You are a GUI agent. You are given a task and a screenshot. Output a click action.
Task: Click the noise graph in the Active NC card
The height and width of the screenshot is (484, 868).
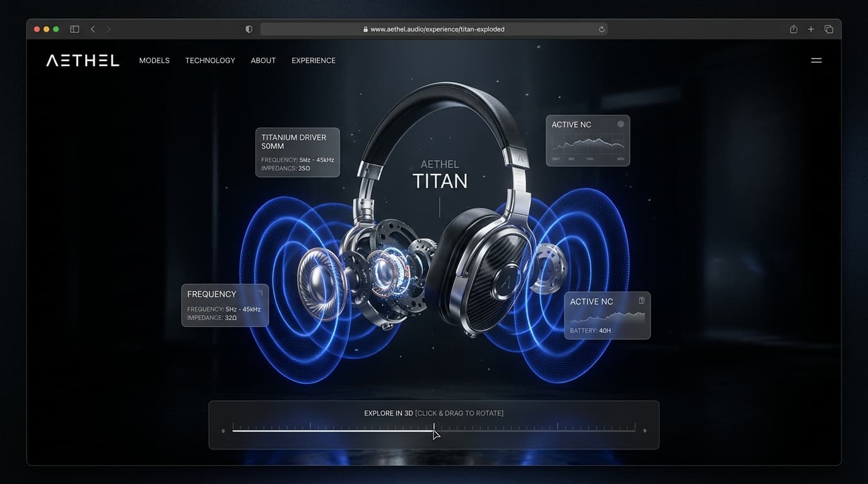tap(588, 145)
